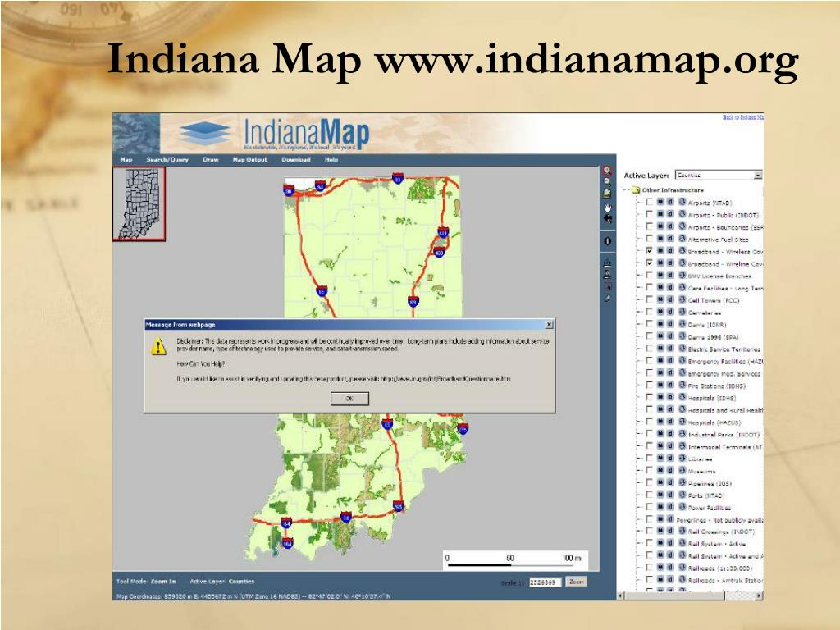840x630 pixels.
Task: Open the Download menu
Action: pyautogui.click(x=295, y=160)
